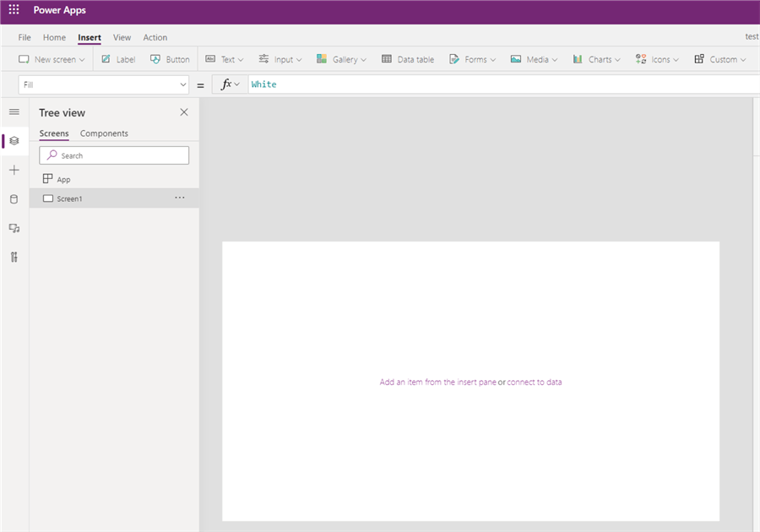Click the Power Apps title

pyautogui.click(x=60, y=10)
